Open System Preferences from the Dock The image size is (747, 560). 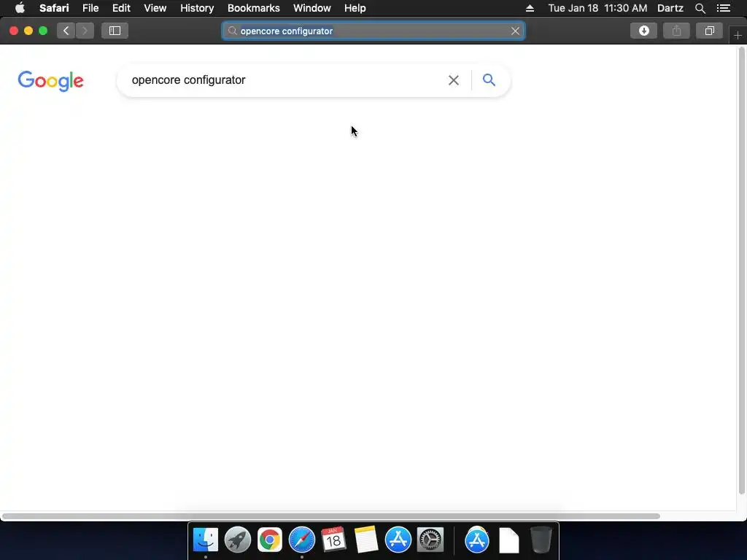[430, 540]
